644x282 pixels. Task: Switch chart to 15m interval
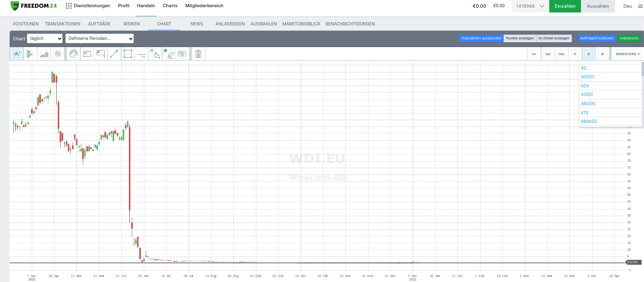pyautogui.click(x=561, y=54)
